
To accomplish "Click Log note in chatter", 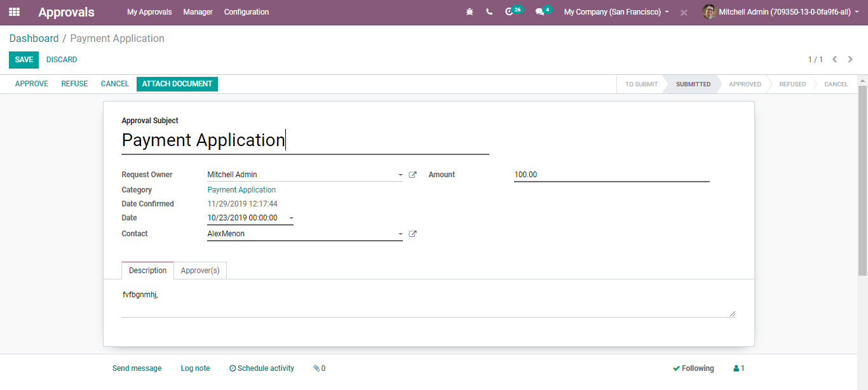I will point(195,368).
